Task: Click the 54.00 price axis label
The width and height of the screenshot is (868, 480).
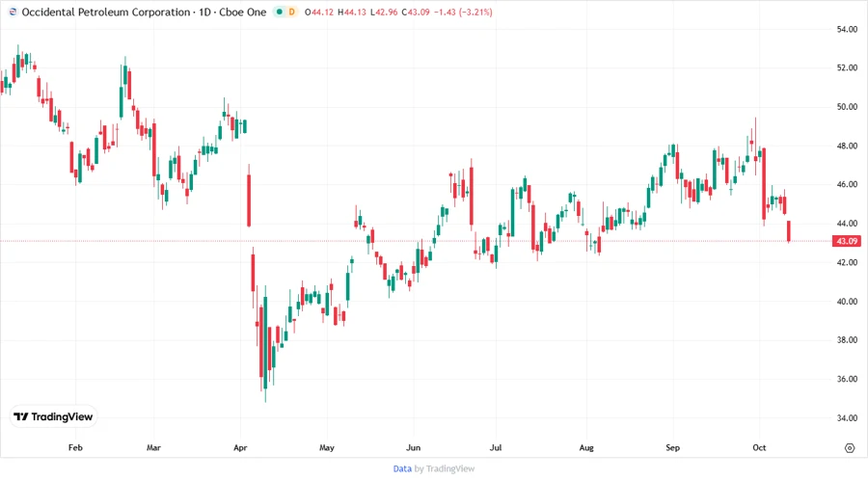Action: (x=847, y=29)
